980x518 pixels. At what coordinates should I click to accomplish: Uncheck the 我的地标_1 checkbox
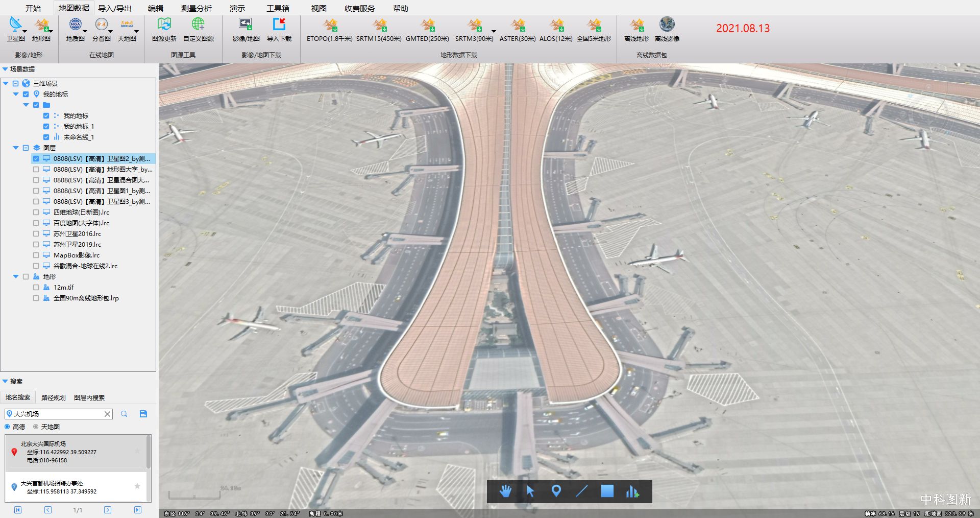point(46,126)
